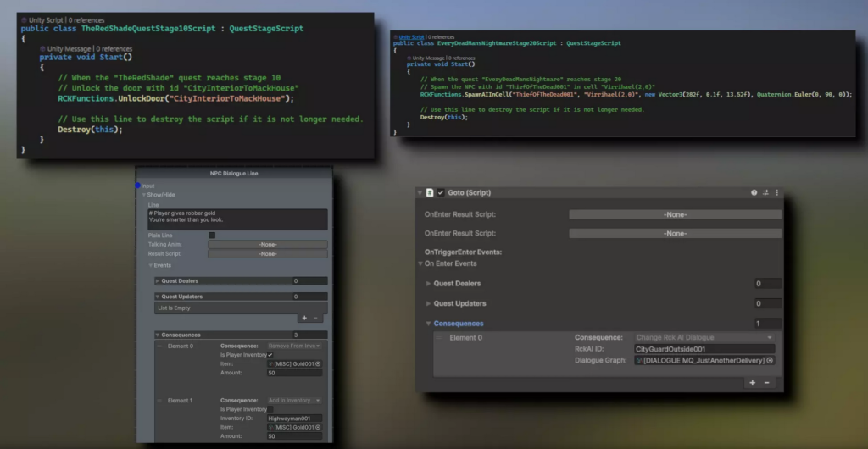Click the Talking Anim None field

(268, 244)
